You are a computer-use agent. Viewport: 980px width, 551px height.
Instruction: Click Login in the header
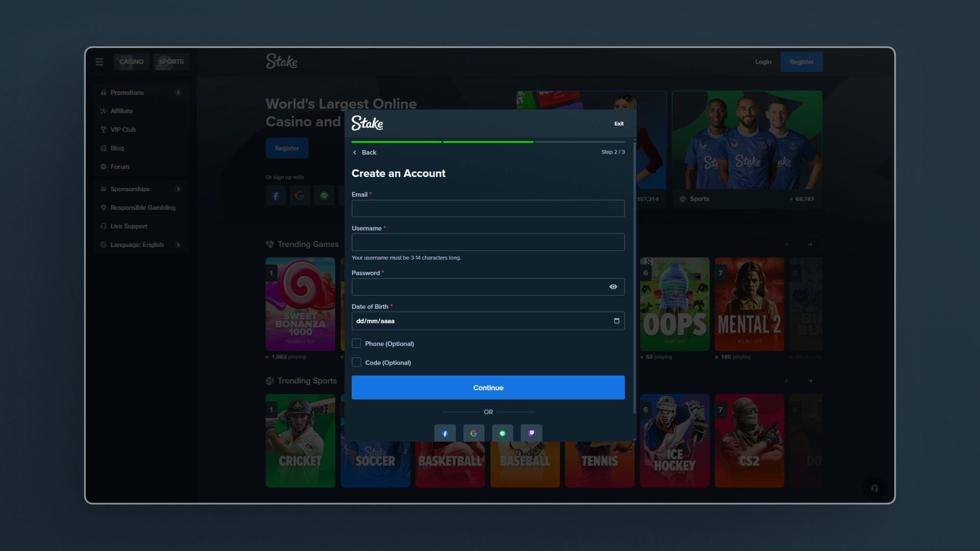coord(763,62)
